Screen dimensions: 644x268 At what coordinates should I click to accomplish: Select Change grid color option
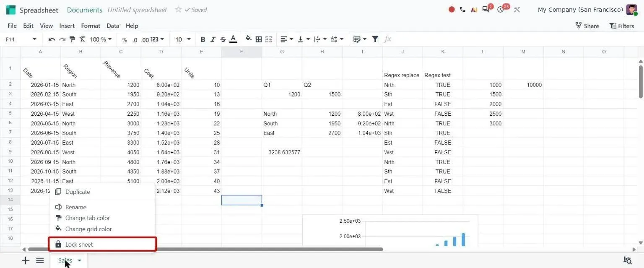102,229
